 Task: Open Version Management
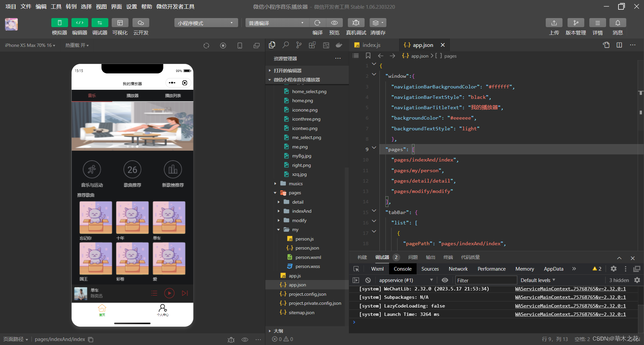point(576,23)
